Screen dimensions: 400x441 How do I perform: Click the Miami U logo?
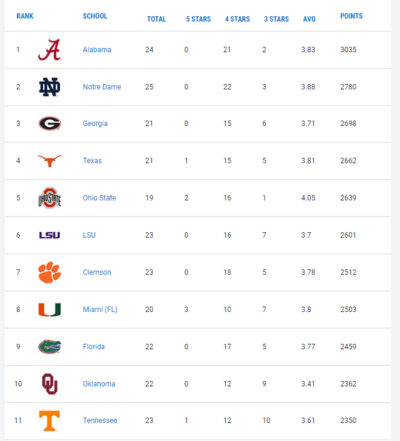coord(49,310)
